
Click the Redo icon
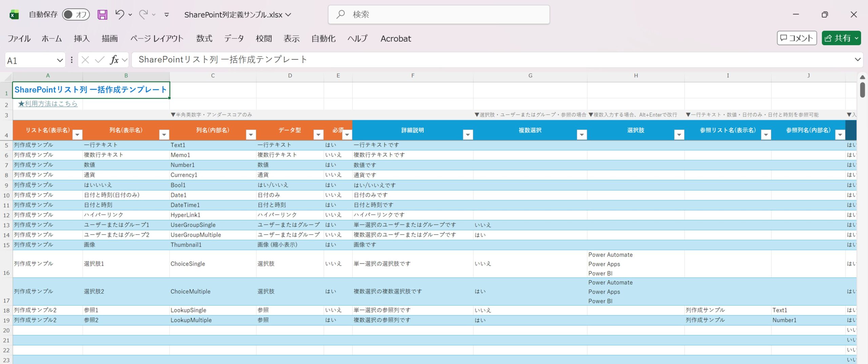coord(143,14)
